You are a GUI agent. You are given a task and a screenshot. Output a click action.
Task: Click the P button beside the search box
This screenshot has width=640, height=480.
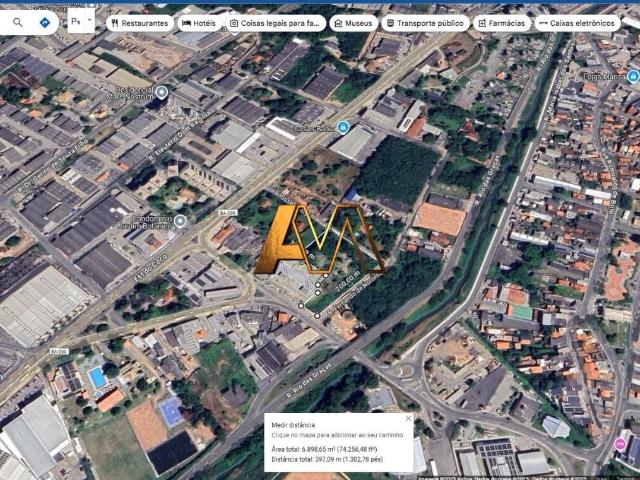(76, 21)
